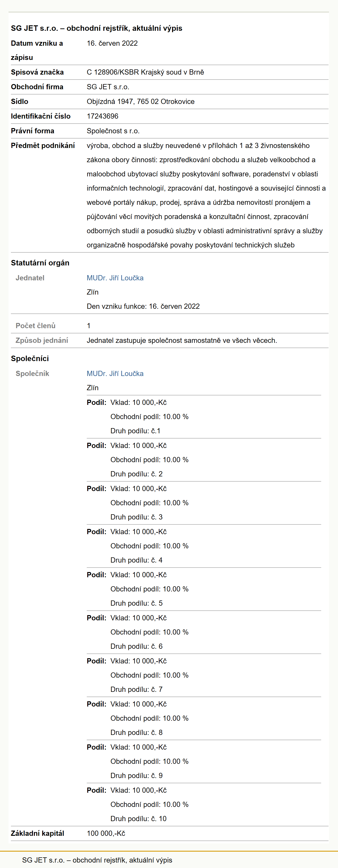The width and height of the screenshot is (338, 868).
Task: Click the Způsob jednání description text
Action: pyautogui.click(x=182, y=340)
